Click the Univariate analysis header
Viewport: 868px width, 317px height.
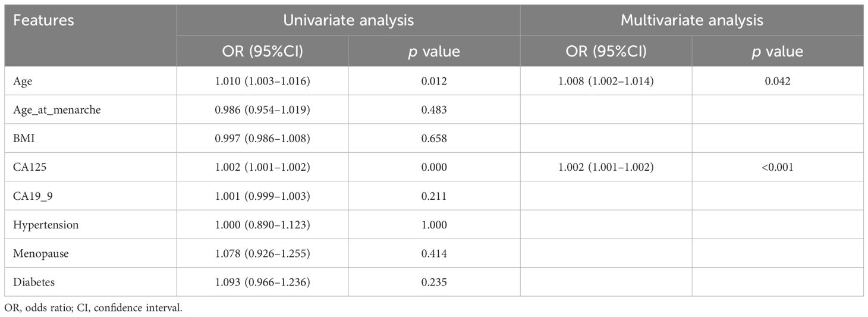tap(348, 20)
